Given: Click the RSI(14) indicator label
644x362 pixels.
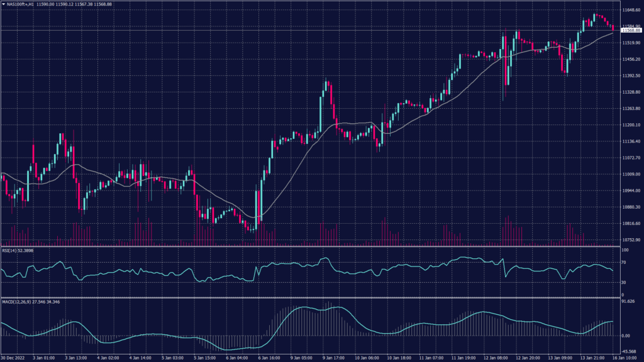Looking at the screenshot, I should tap(10, 250).
